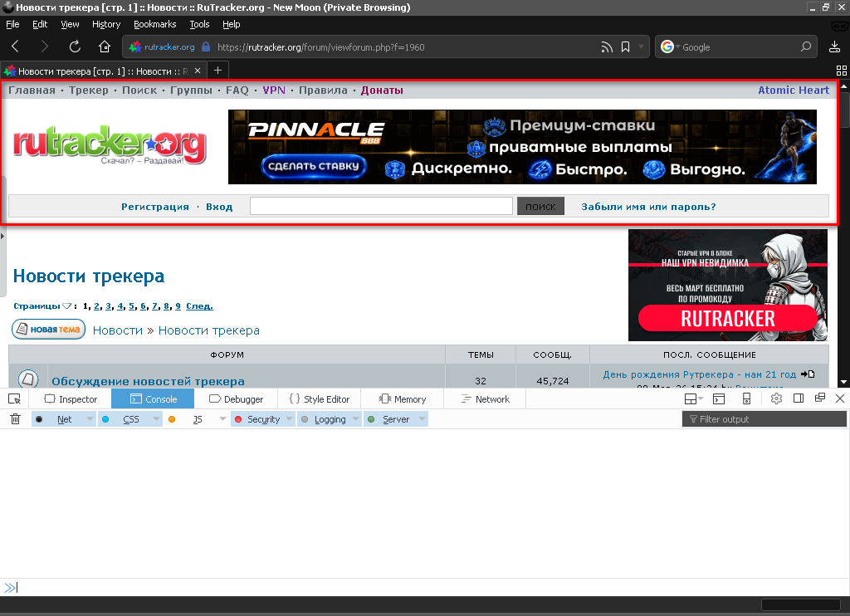The height and width of the screenshot is (616, 850).
Task: Open a new tab with the plus button
Action: tap(218, 70)
